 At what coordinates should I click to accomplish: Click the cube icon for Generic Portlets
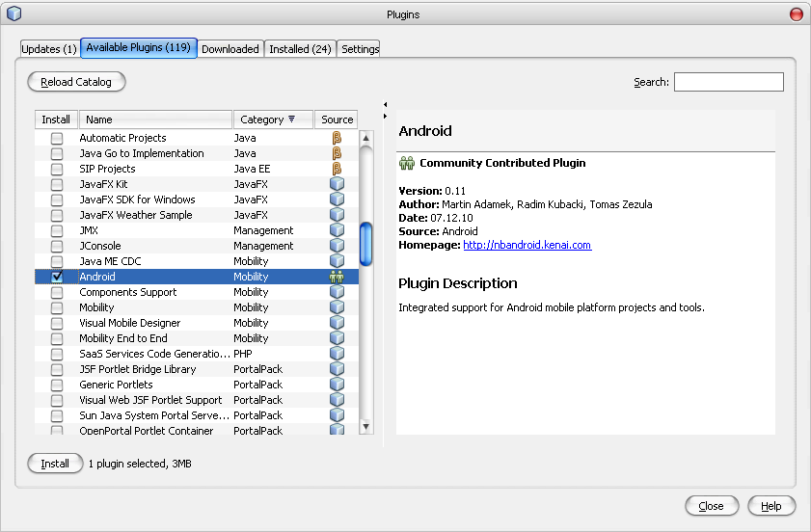click(337, 385)
